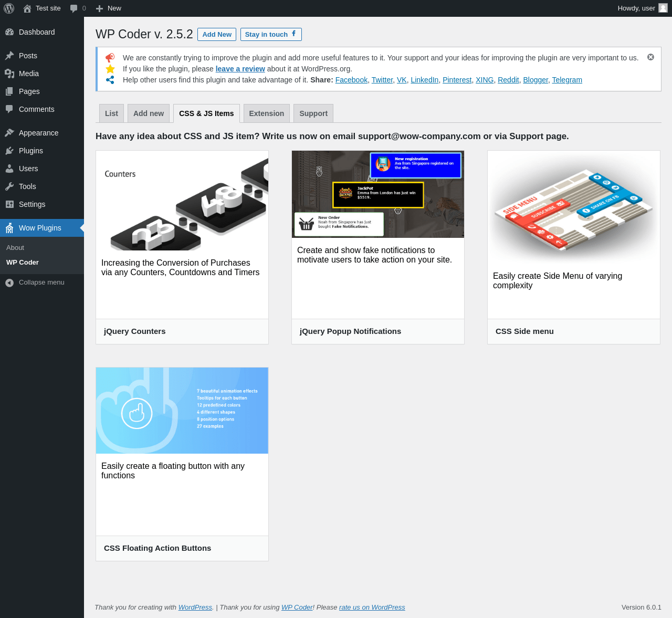Dismiss the notice with the close icon

650,57
